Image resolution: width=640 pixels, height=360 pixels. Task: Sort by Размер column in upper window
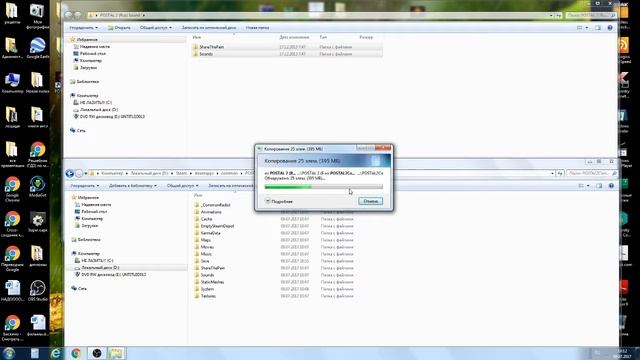[x=366, y=37]
